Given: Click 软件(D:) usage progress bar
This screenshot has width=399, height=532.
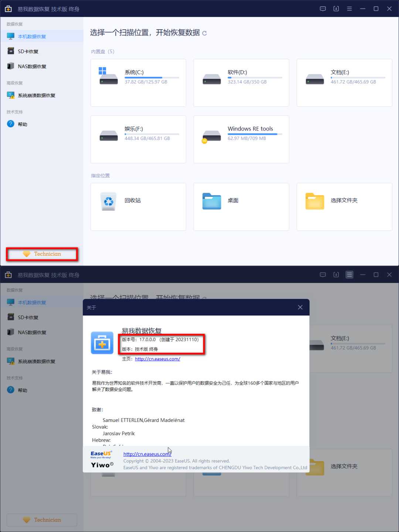Looking at the screenshot, I should pyautogui.click(x=255, y=78).
